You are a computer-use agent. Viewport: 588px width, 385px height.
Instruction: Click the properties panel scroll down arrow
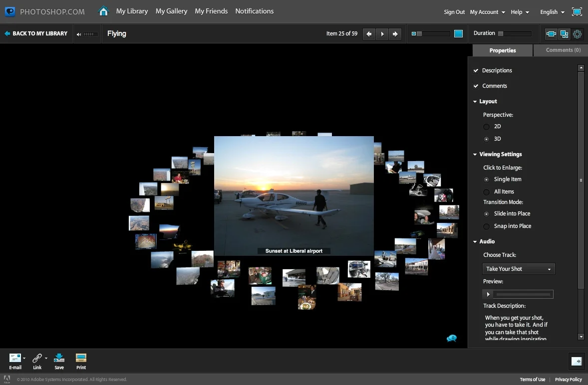(x=581, y=337)
